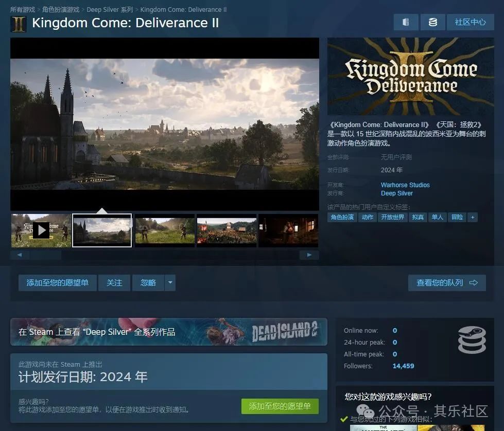
Task: Select the 角色扮演 tag
Action: [x=342, y=217]
